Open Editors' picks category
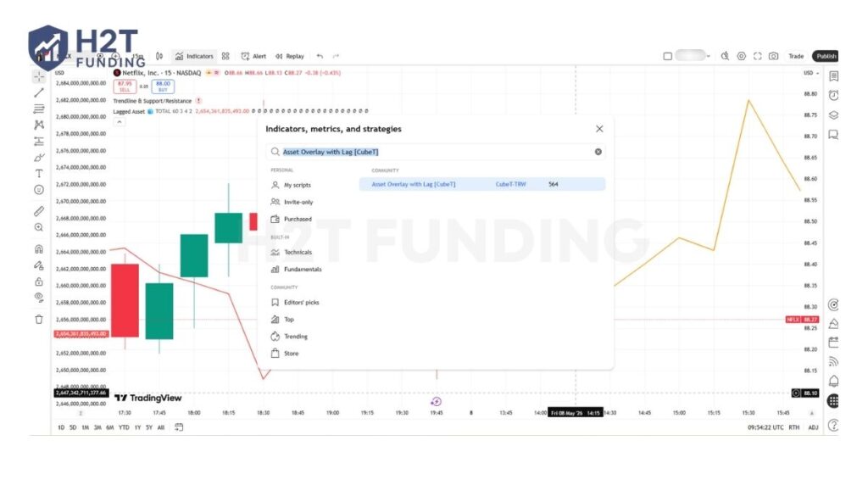The height and width of the screenshot is (485, 868). [295, 303]
